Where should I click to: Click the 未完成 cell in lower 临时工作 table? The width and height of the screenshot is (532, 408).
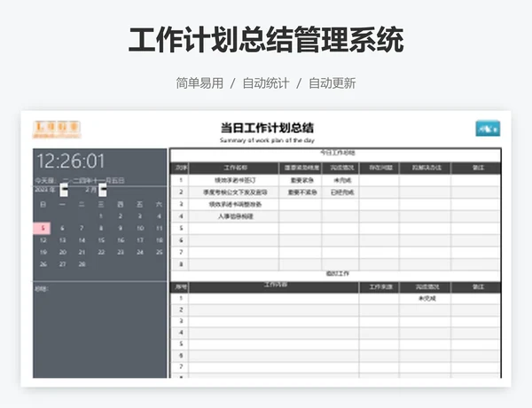point(426,298)
